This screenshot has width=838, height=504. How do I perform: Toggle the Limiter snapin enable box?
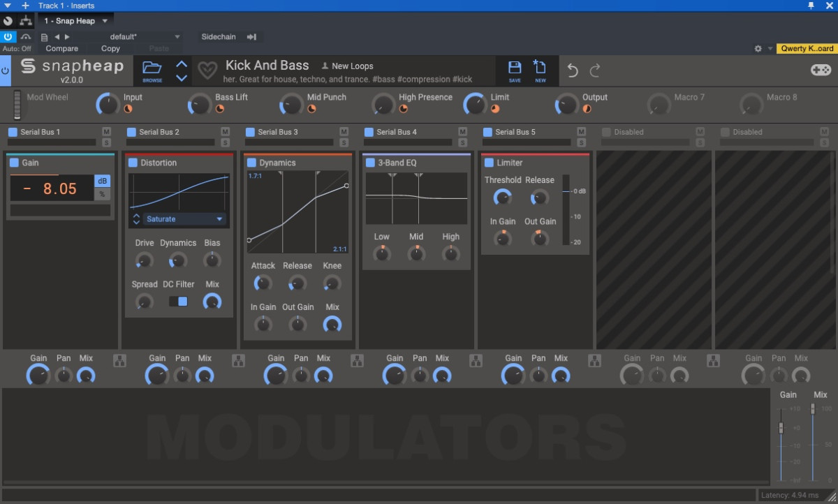(x=489, y=163)
